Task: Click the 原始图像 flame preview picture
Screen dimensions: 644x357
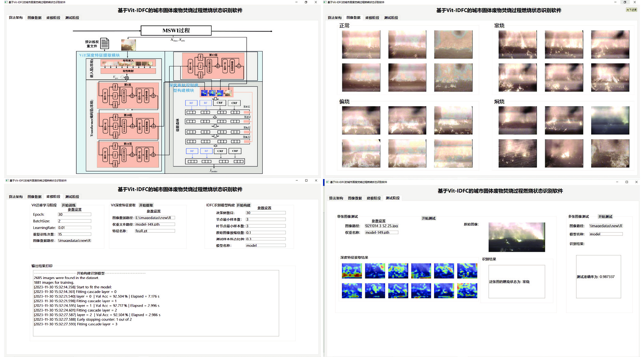Action: click(x=517, y=237)
